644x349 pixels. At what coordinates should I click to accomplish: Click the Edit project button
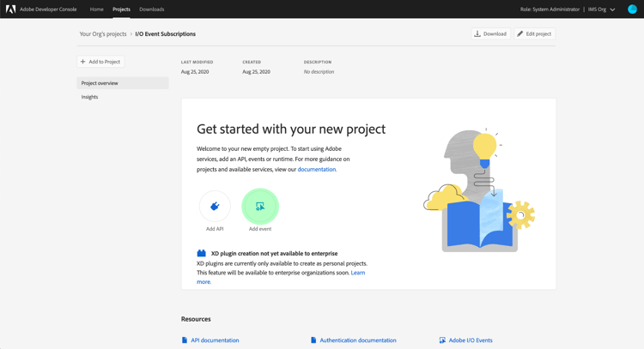click(534, 33)
